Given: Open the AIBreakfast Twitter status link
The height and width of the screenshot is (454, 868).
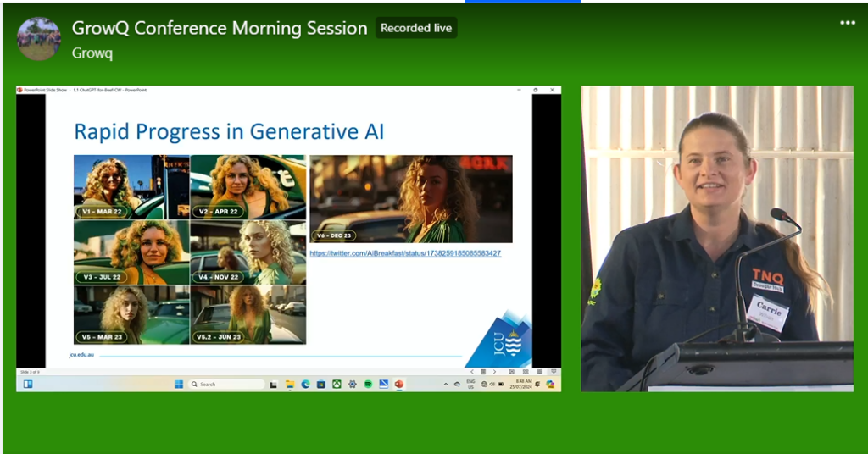Looking at the screenshot, I should pyautogui.click(x=405, y=253).
